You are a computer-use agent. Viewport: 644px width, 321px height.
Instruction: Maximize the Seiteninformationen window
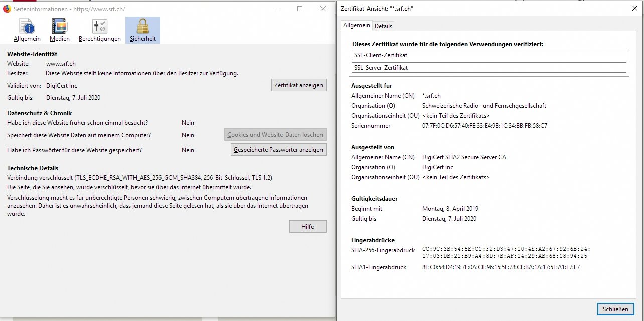coord(300,9)
